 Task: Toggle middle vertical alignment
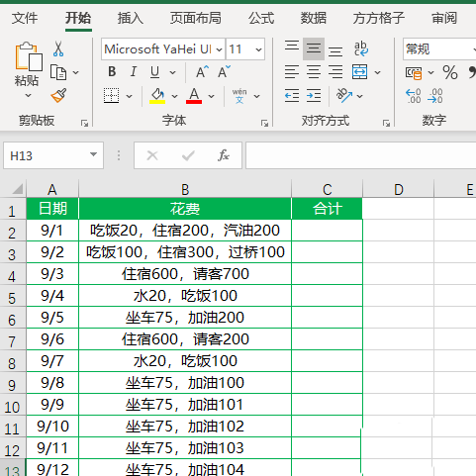(x=314, y=48)
